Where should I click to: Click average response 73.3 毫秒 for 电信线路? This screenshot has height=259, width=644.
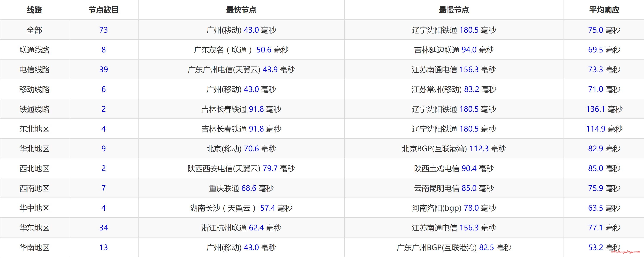[x=604, y=69]
